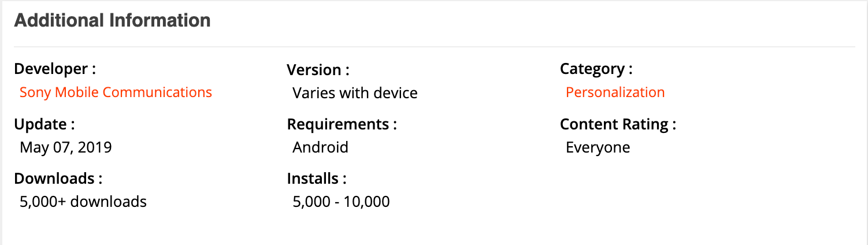Screen dimensions: 868x245
Task: Select the Varies with device text
Action: click(355, 93)
